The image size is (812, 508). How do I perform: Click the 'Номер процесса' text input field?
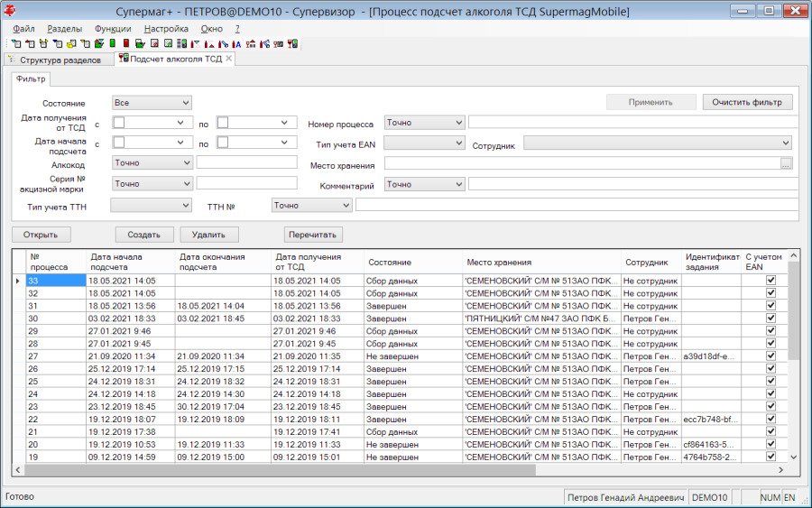(x=632, y=123)
